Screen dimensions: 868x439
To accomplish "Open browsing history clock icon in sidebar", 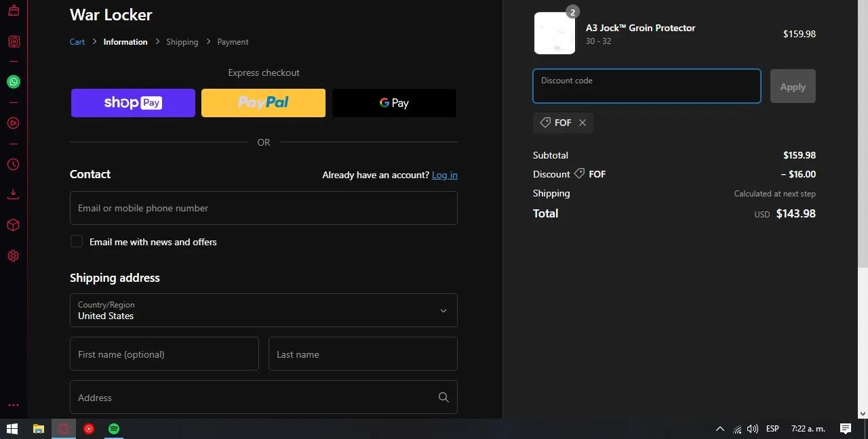I will 14,165.
